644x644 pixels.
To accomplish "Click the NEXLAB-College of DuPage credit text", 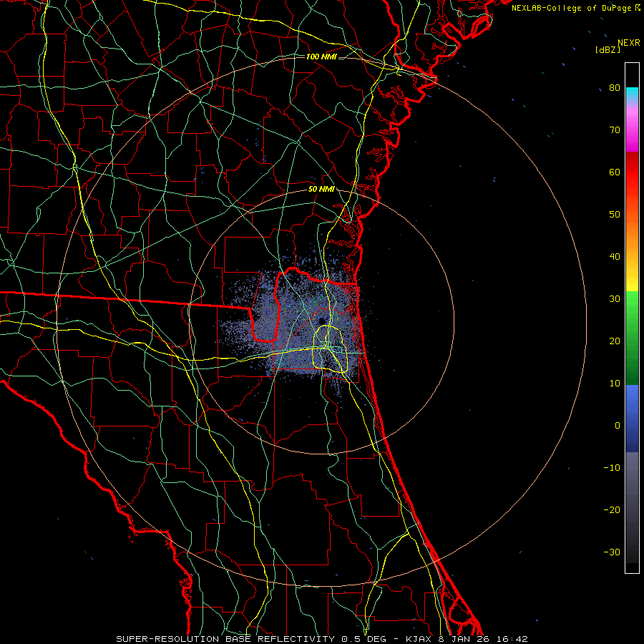I will click(x=572, y=8).
